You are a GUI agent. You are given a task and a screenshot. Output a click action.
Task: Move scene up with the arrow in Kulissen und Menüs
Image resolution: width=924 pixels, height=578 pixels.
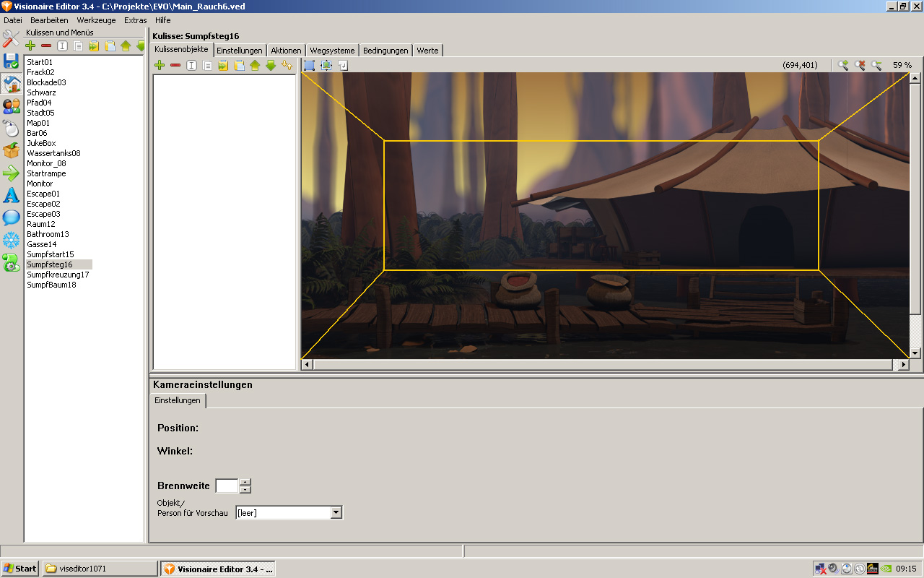click(x=126, y=46)
